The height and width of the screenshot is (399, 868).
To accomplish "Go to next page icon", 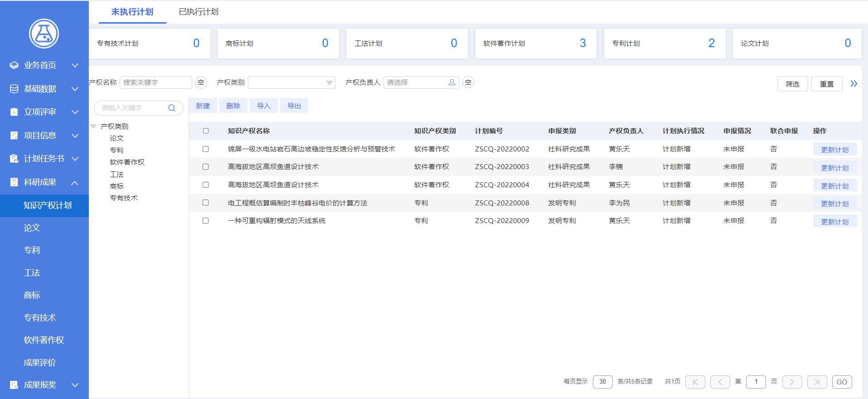I will (x=792, y=382).
